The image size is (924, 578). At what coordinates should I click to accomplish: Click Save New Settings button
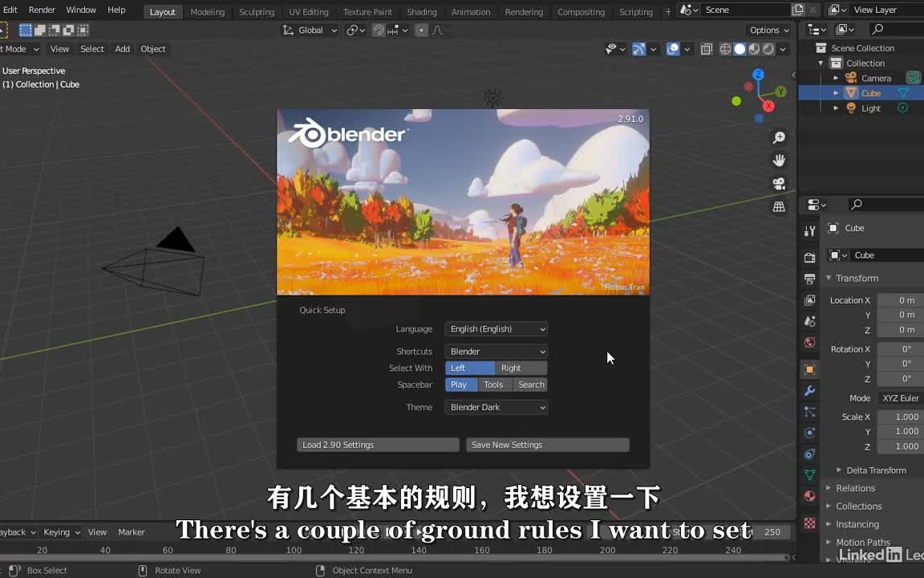pos(547,445)
